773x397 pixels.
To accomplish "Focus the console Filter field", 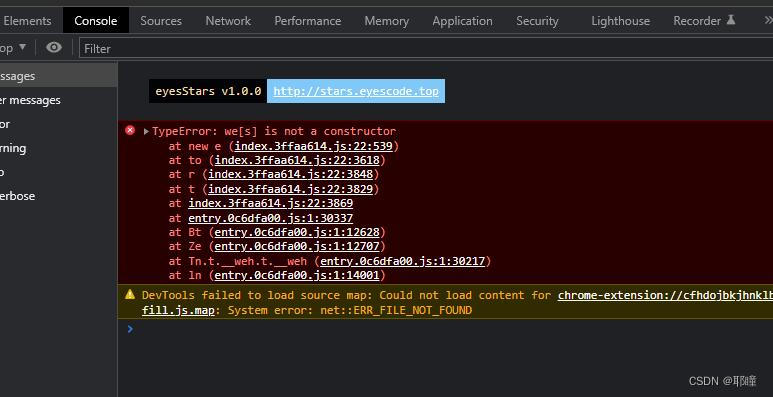I will coord(426,48).
